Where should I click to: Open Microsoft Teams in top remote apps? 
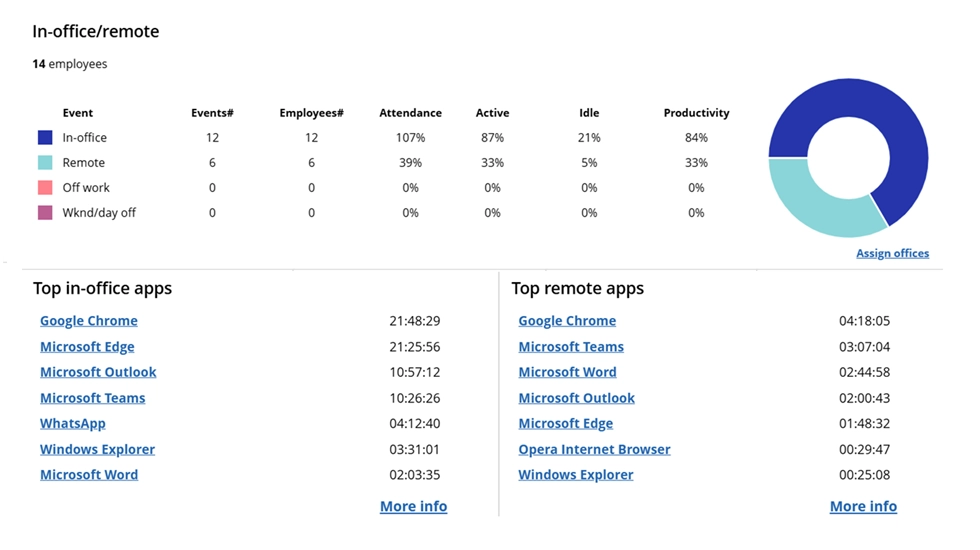571,346
